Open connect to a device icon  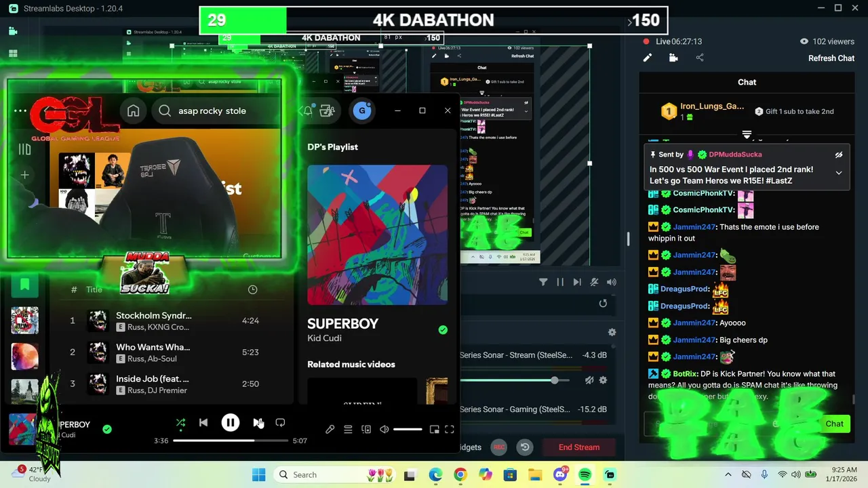point(366,429)
